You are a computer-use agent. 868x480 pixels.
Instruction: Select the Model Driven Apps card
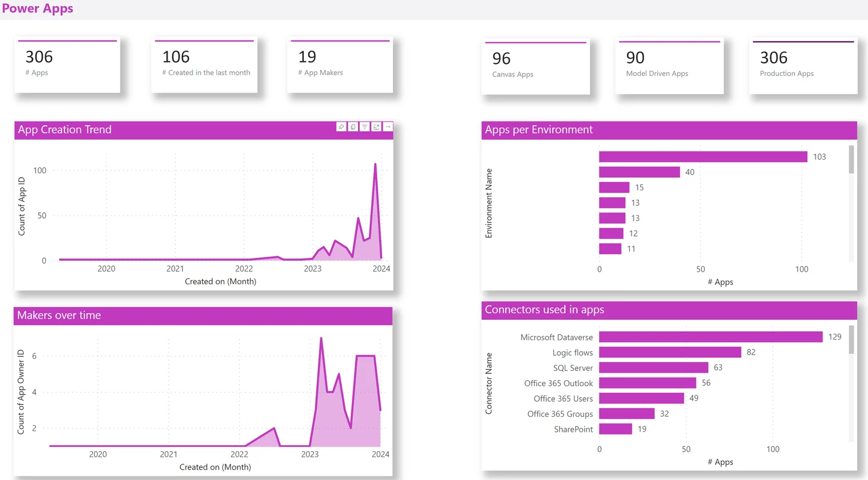pyautogui.click(x=670, y=66)
